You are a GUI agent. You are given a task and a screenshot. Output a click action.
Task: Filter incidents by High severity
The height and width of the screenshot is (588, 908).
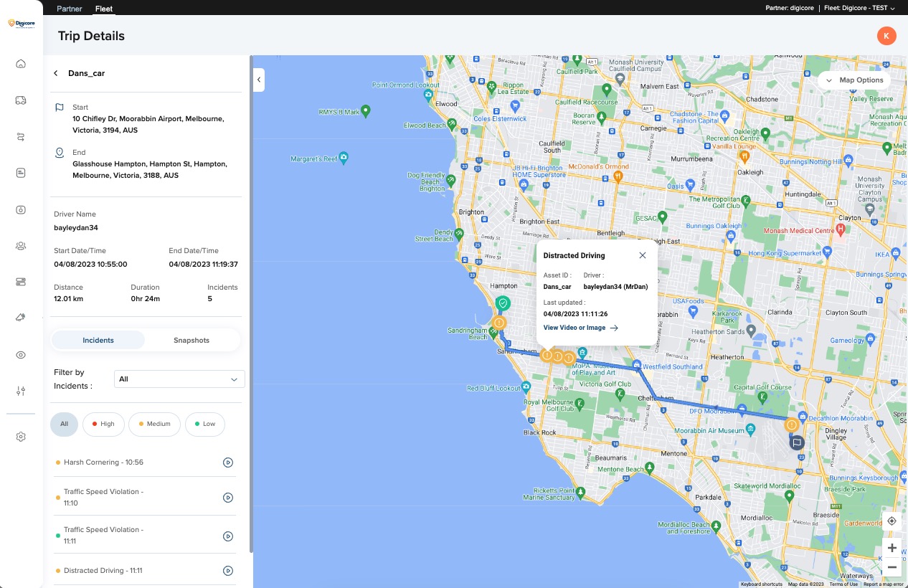tap(103, 424)
